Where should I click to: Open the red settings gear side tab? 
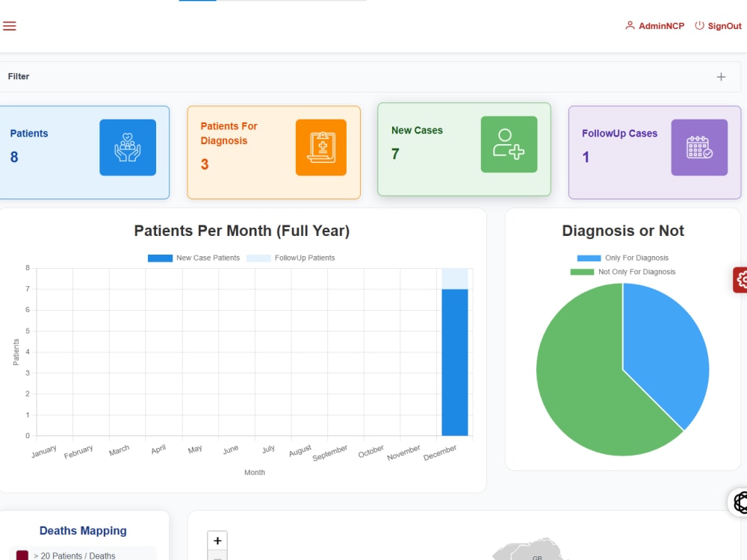tap(740, 280)
